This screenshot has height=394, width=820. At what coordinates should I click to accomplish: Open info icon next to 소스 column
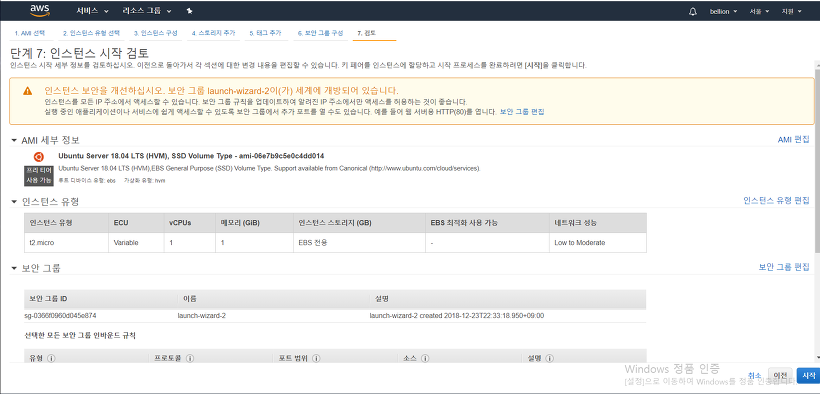point(424,358)
